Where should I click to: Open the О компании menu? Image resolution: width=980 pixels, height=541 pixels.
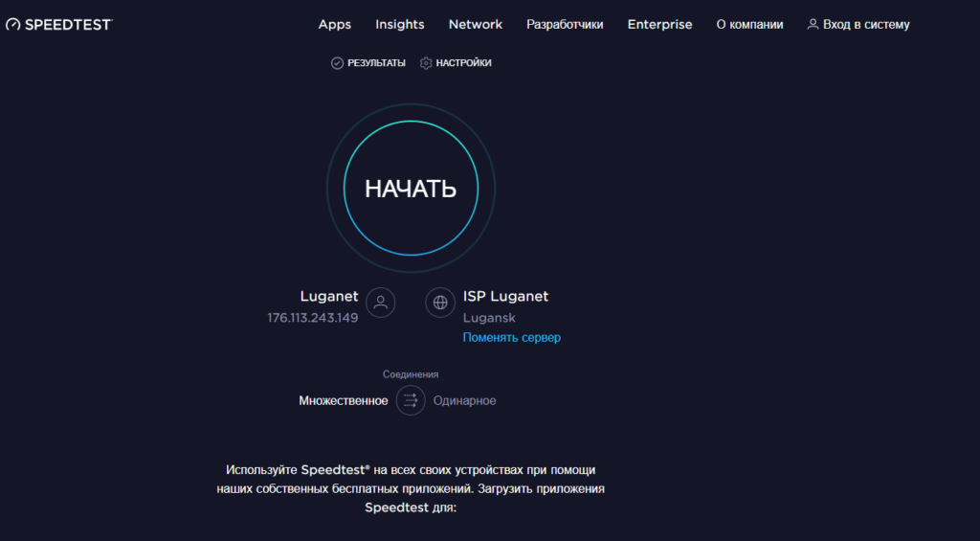(x=749, y=25)
